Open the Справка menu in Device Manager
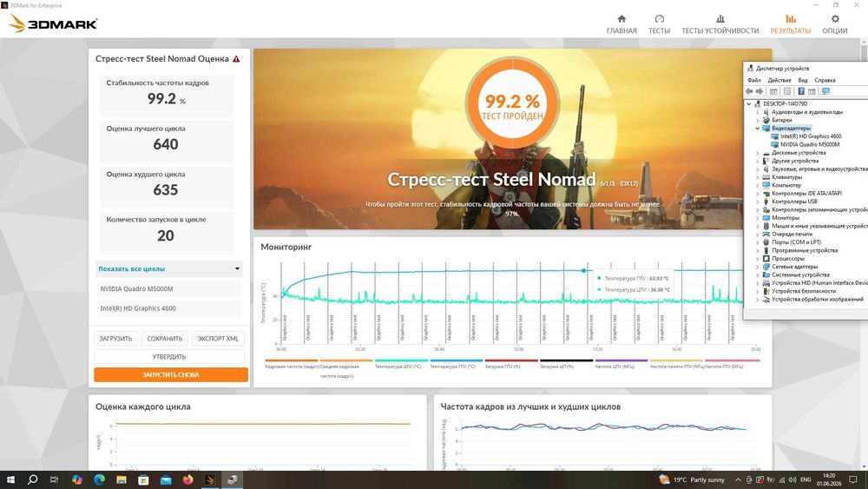Viewport: 868px width, 489px height. click(825, 80)
